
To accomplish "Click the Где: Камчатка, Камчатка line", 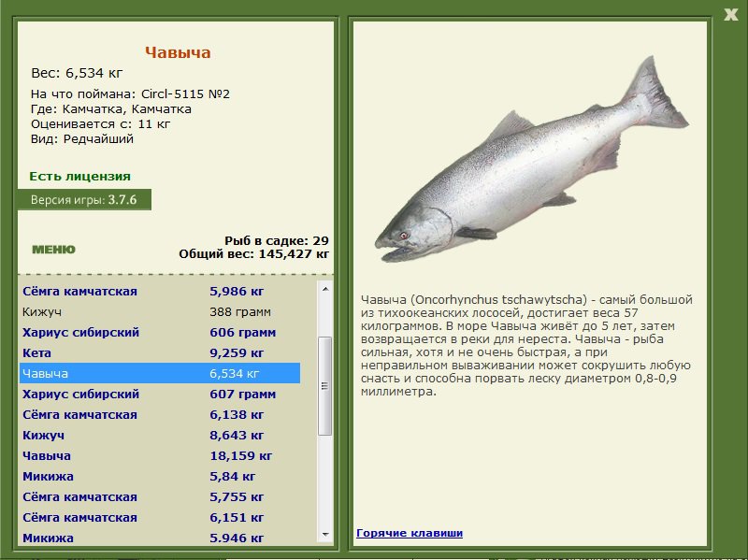I will click(x=111, y=108).
